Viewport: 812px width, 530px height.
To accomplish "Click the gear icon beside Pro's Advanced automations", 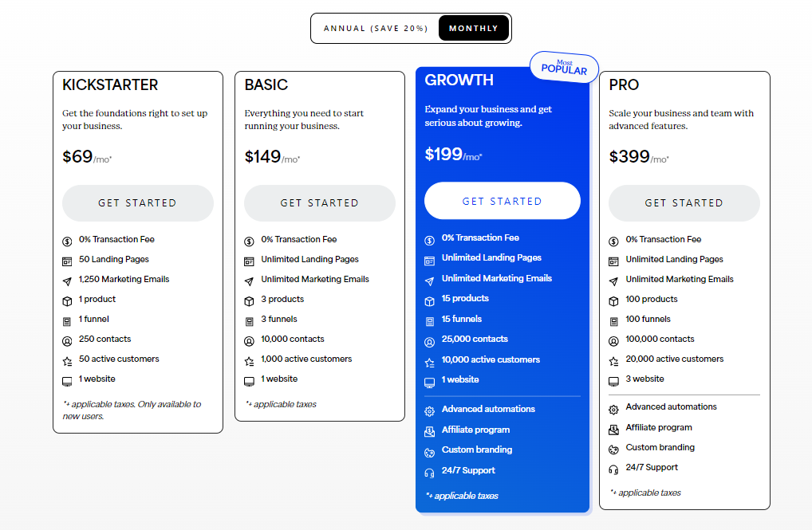I will (x=613, y=410).
